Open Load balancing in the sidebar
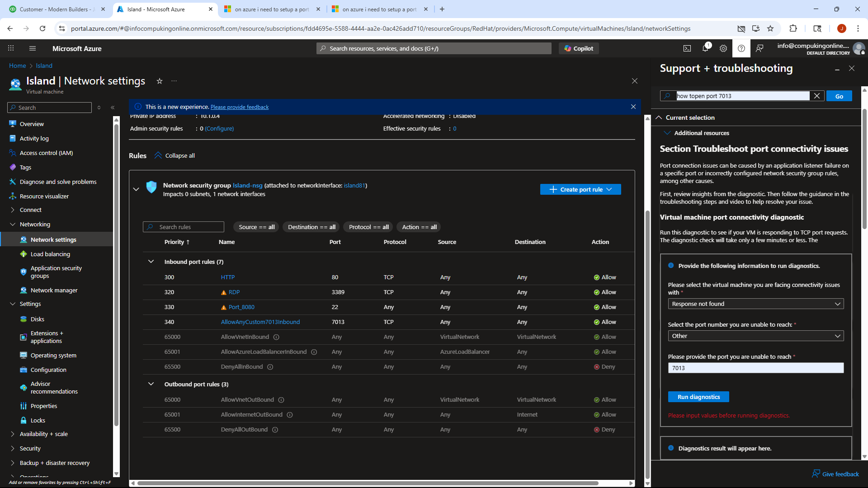868x488 pixels. click(50, 254)
